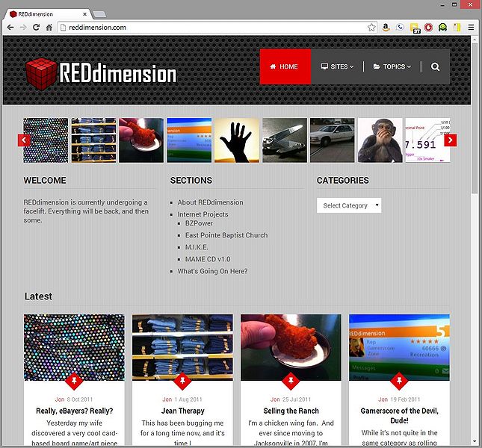Expand the TOPICS navigation menu
This screenshot has height=448, width=482.
pos(392,66)
